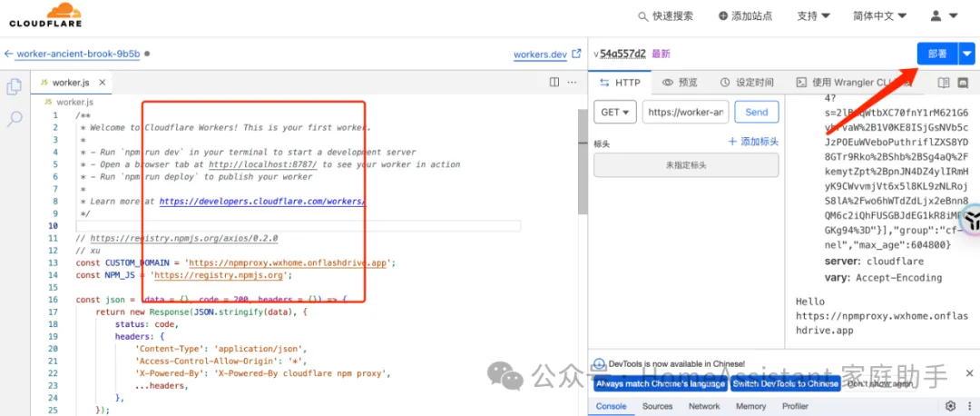Select the HTTP tab
The width and height of the screenshot is (980, 416).
point(620,83)
